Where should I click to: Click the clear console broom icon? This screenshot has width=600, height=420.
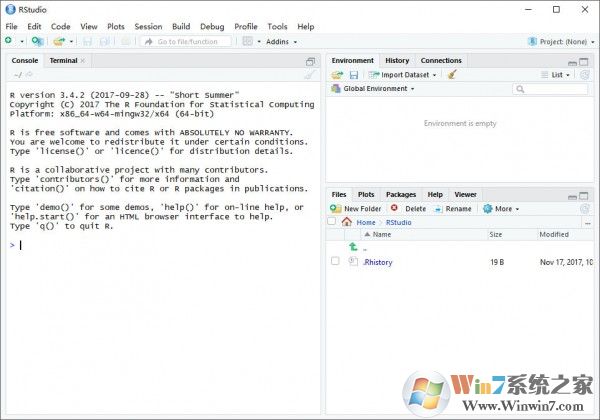tap(310, 75)
